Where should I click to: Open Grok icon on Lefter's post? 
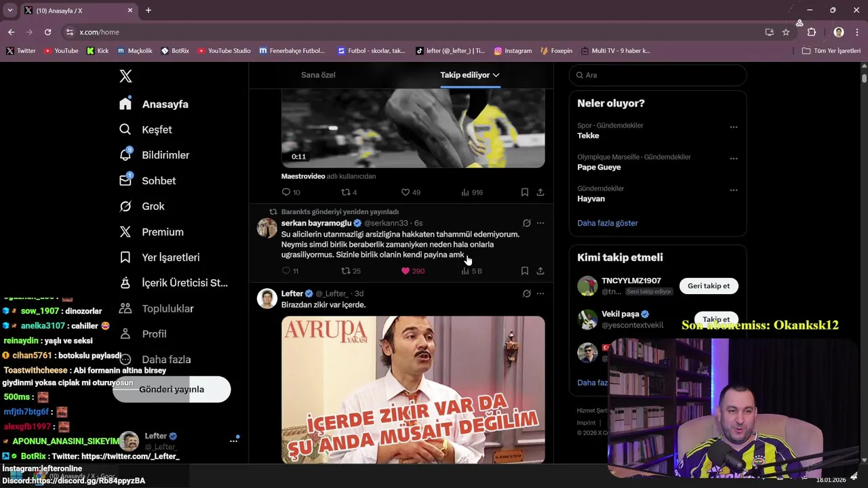point(526,293)
